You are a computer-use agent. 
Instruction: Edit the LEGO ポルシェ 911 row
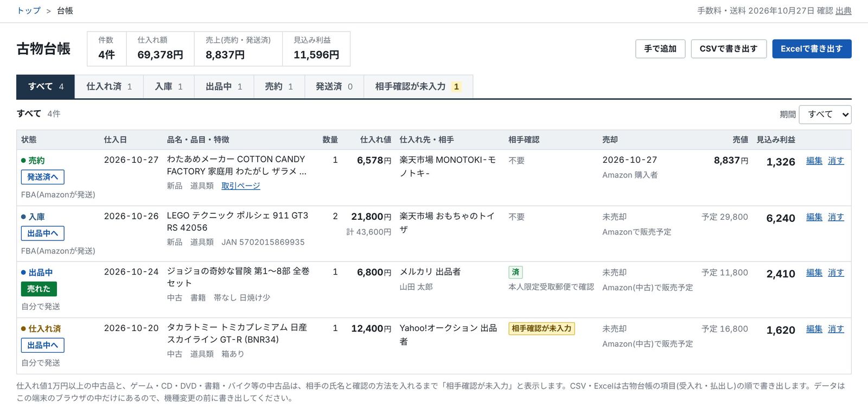[x=814, y=217]
